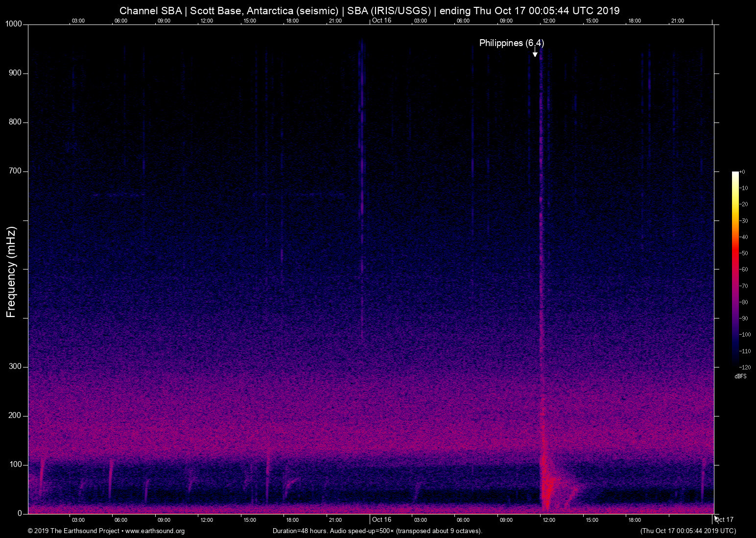756x538 pixels.
Task: Click the bottom-right timestamp in parentheses
Action: 688,531
